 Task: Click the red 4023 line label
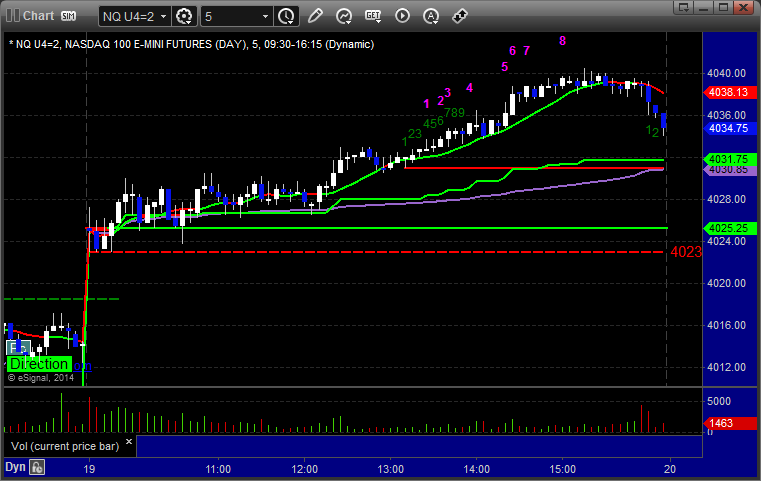click(x=686, y=252)
